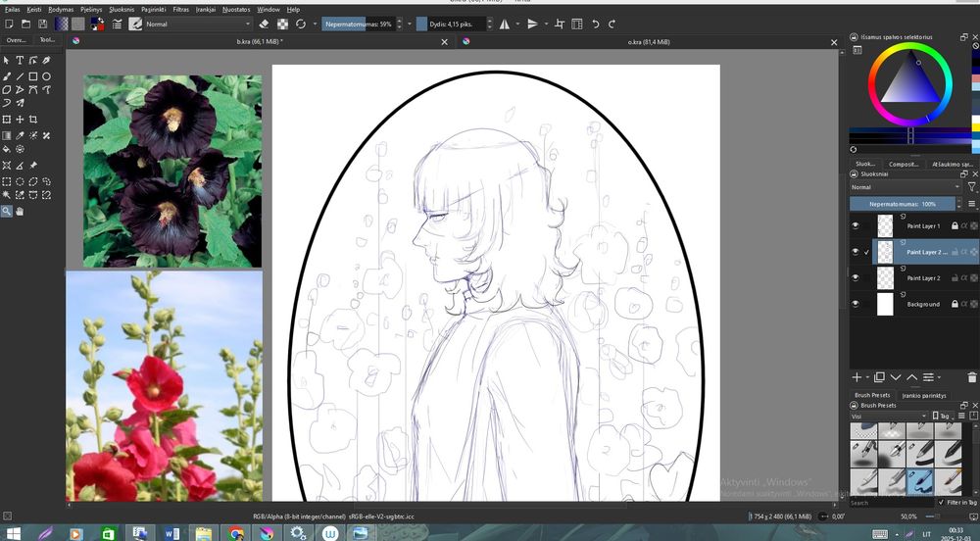Save the document with the floppy icon
The height and width of the screenshot is (541, 980).
(42, 24)
